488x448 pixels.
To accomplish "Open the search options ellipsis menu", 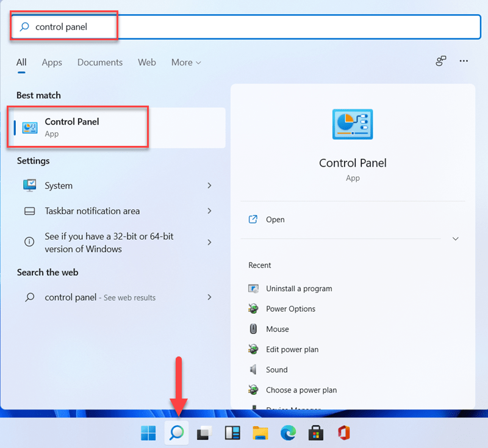I will [x=464, y=62].
